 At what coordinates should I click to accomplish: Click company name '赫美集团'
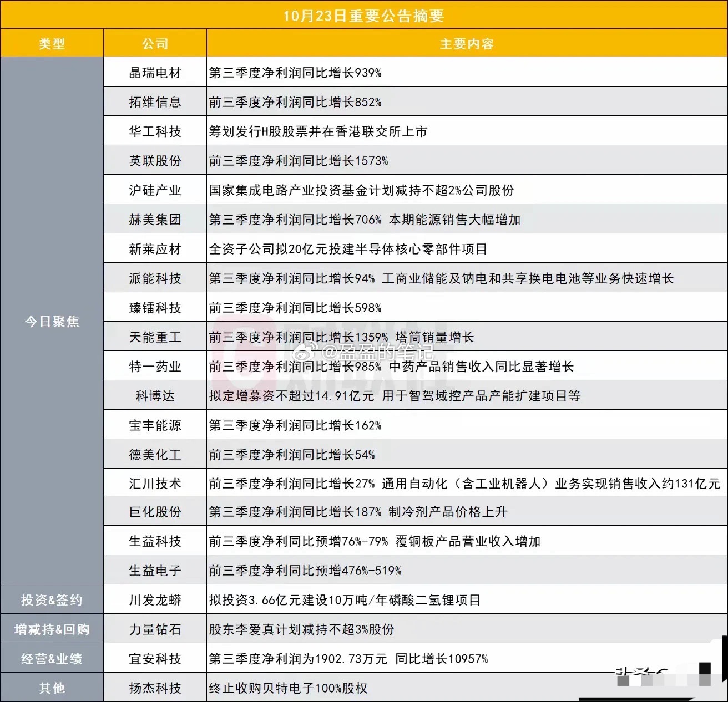point(155,220)
